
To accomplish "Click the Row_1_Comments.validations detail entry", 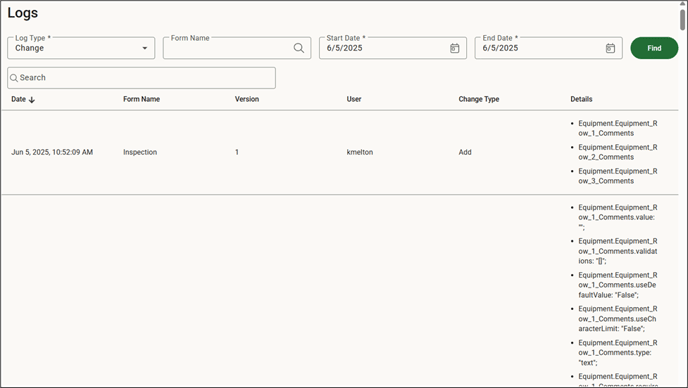I will 617,251.
